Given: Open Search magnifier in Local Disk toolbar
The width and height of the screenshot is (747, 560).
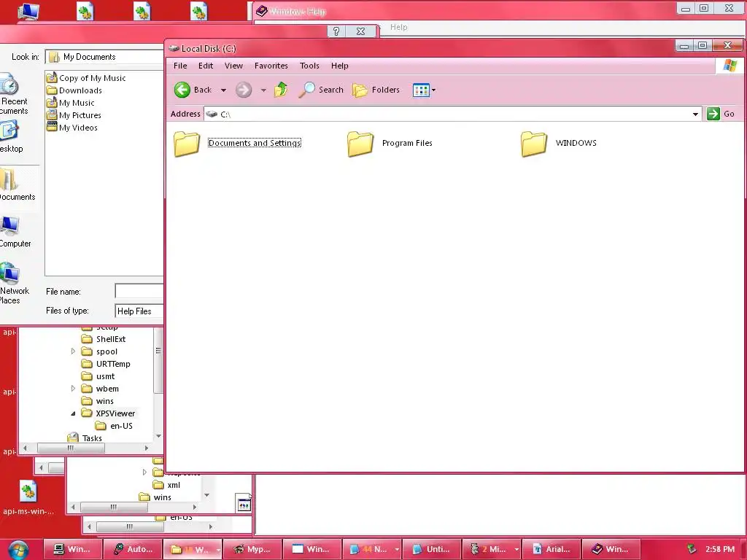Looking at the screenshot, I should 306,90.
